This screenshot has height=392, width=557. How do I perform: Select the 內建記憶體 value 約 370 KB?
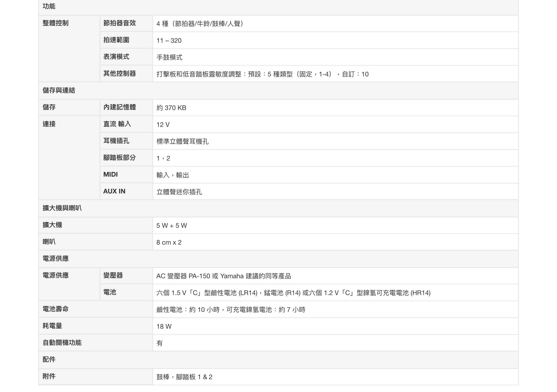coord(171,108)
